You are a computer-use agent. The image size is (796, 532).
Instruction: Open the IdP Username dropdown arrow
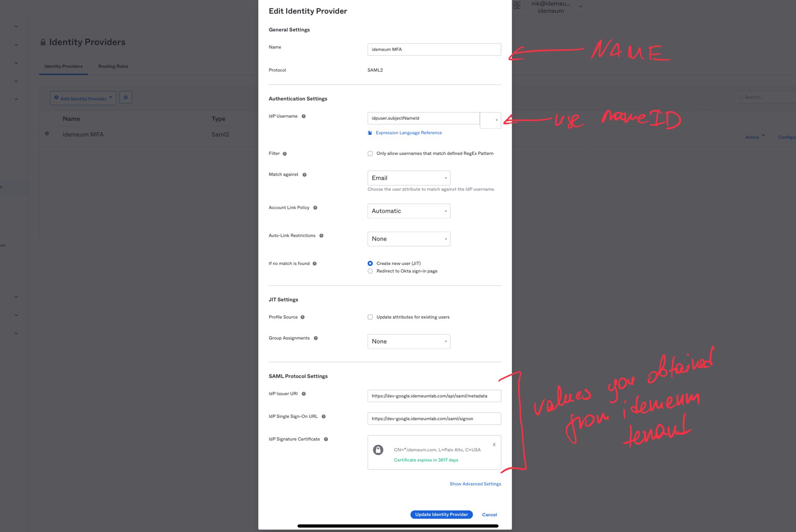(x=491, y=120)
